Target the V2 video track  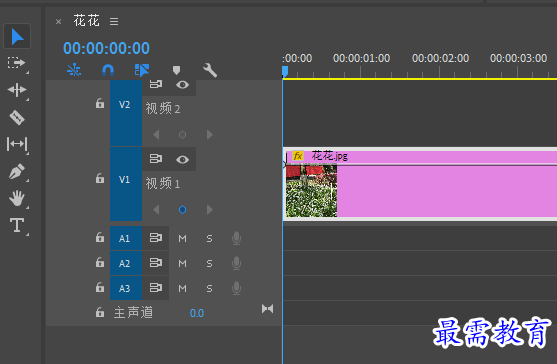pyautogui.click(x=126, y=113)
